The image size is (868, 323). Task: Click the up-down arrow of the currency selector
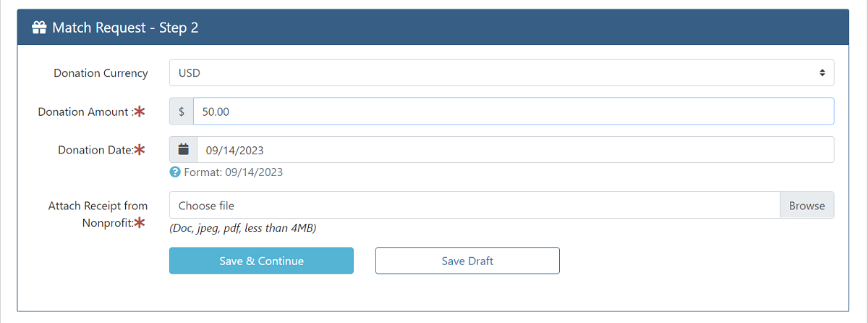coord(822,73)
